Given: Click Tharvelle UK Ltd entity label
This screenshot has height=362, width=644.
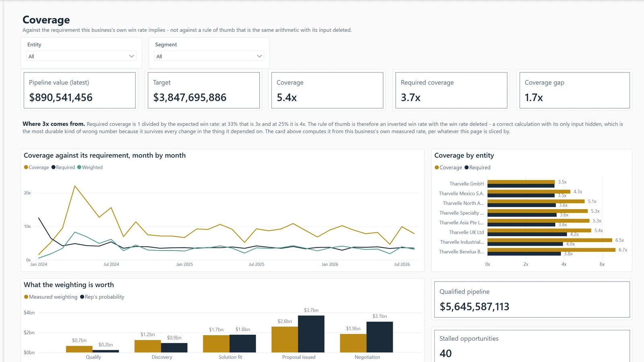Looking at the screenshot, I should tap(466, 232).
